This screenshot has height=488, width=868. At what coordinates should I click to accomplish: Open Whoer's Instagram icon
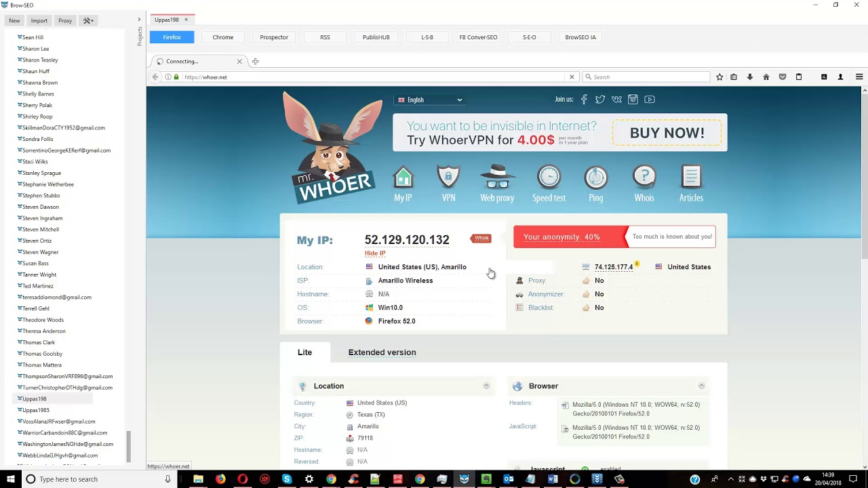(633, 100)
